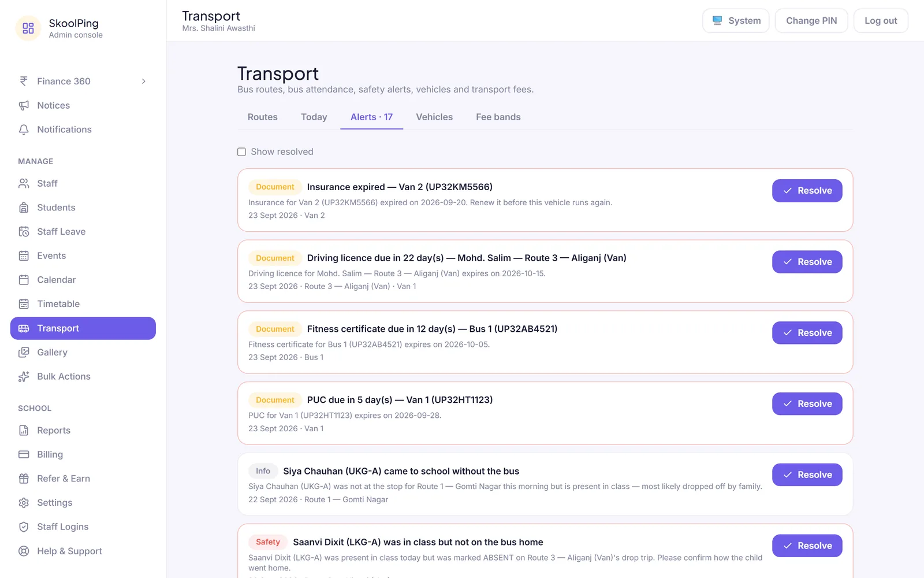The width and height of the screenshot is (924, 578).
Task: Resolve the Saanvi Dixit safety alert
Action: (807, 546)
